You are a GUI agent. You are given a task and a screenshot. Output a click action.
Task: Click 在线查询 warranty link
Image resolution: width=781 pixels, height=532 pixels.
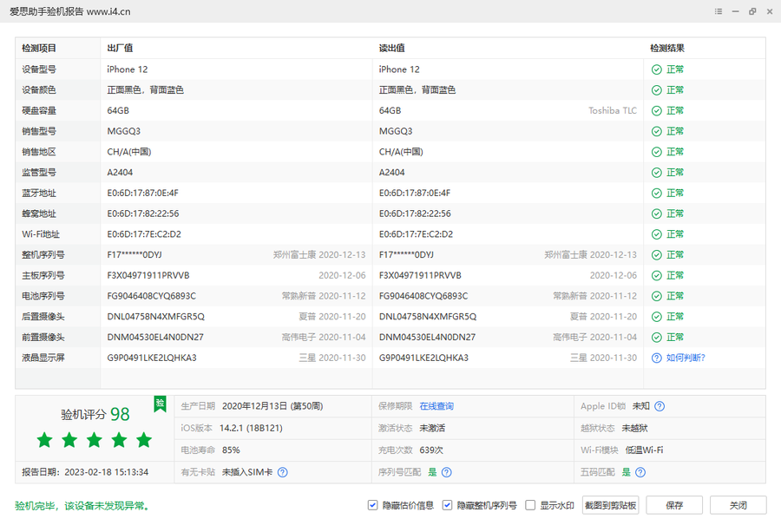436,406
